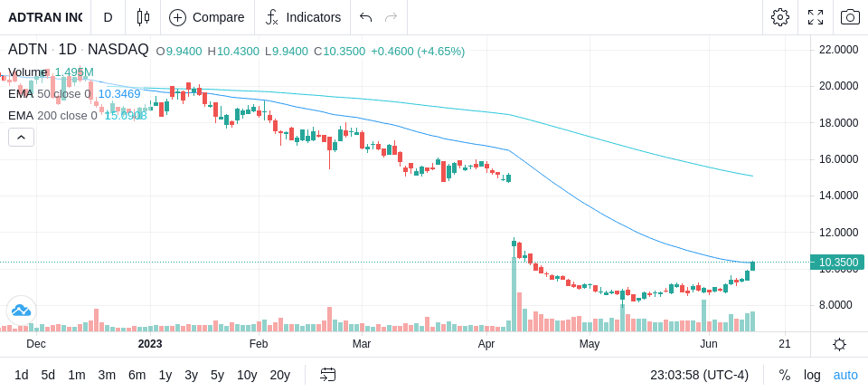Viewport: 868px width, 392px height.
Task: Toggle log scale mode
Action: [x=812, y=376]
